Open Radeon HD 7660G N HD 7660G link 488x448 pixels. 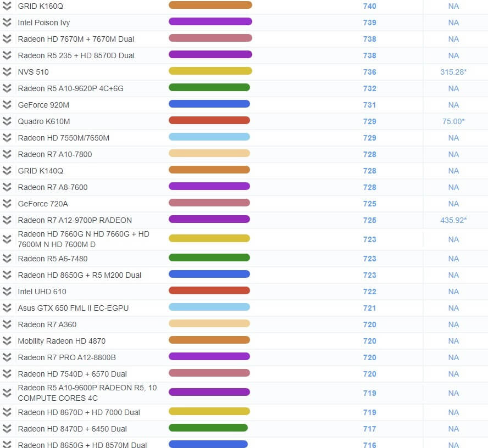84,239
